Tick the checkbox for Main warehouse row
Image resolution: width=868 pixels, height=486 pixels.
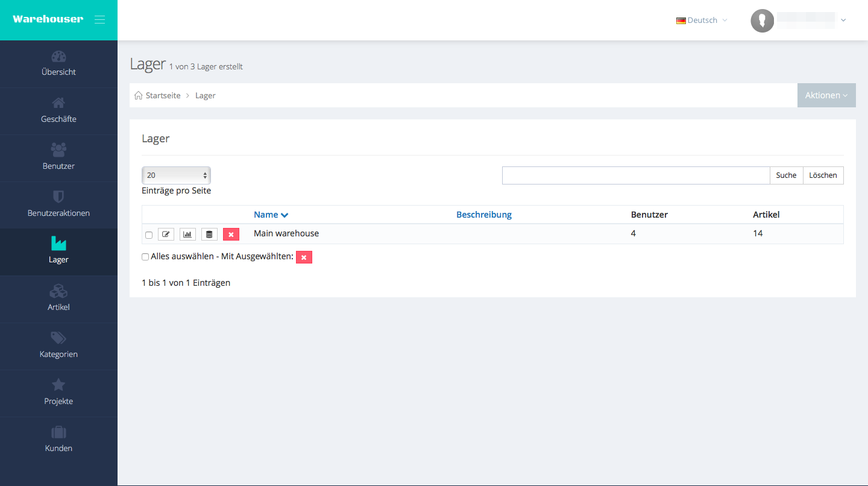149,235
